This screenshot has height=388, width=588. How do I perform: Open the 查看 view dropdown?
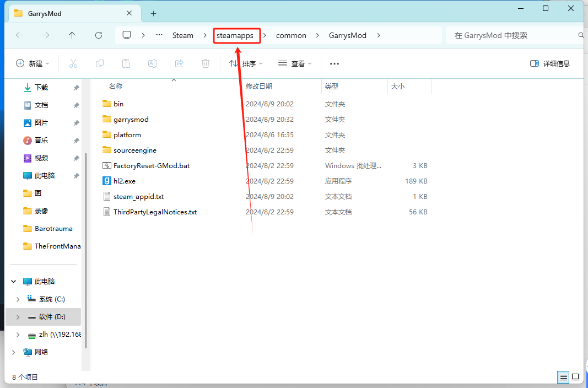pos(295,63)
